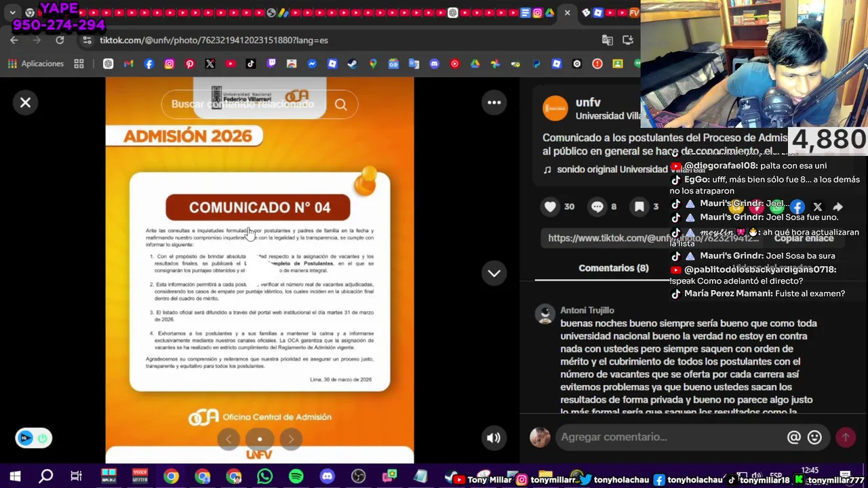Screen dimensions: 868x488
Task: Open the Instagram bookmark
Action: [x=170, y=64]
